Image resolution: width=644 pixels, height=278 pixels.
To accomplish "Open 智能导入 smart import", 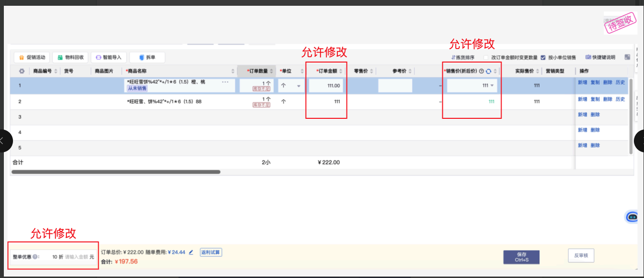I will tap(108, 57).
